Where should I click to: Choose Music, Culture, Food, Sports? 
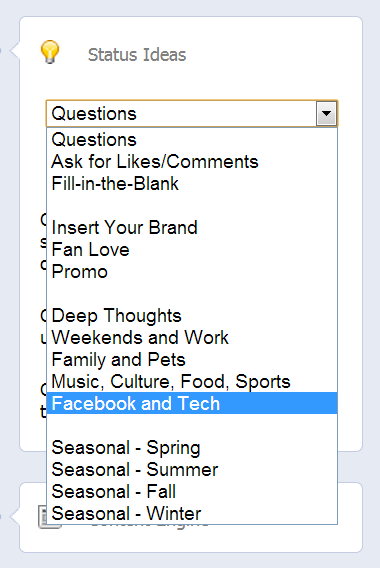pyautogui.click(x=192, y=381)
